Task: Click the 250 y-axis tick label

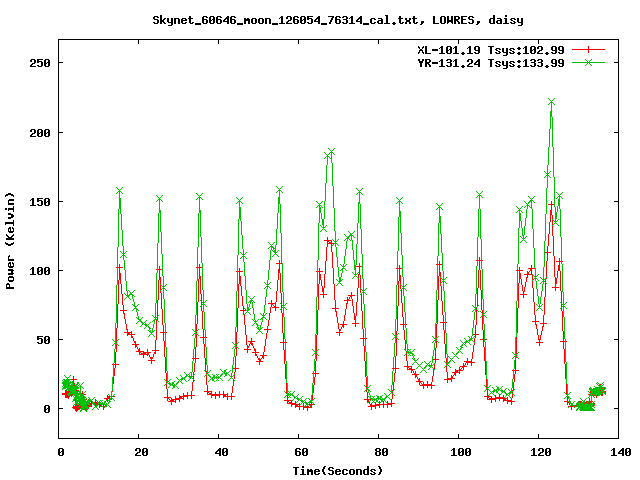Action: click(x=40, y=63)
